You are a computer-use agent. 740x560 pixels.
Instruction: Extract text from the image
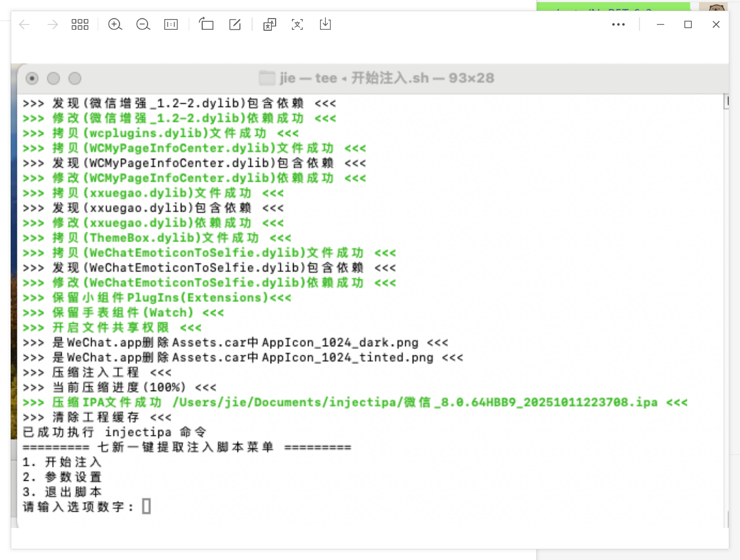click(x=297, y=24)
